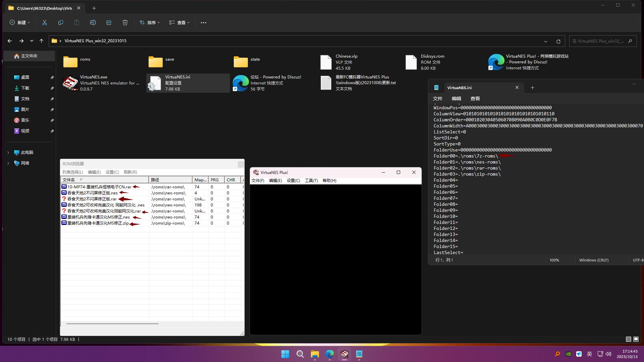Select 主文件夹 in Explorer sidebar
644x362 pixels.
pyautogui.click(x=29, y=56)
